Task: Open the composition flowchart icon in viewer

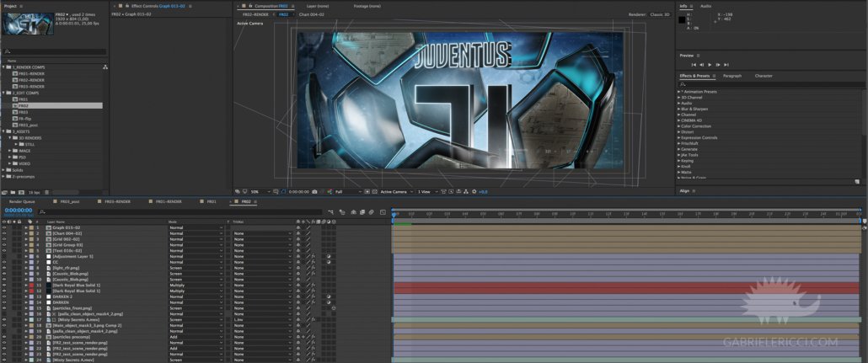Action: 466,191
